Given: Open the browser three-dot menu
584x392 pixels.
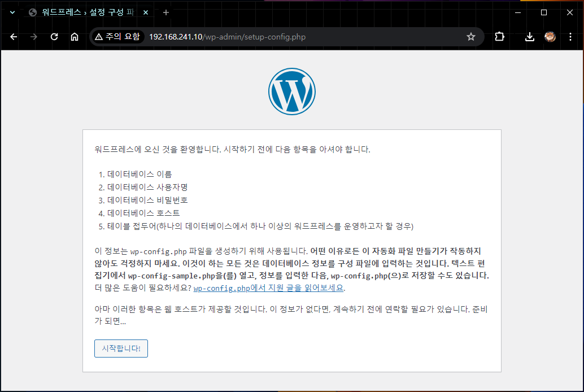Looking at the screenshot, I should coord(570,37).
